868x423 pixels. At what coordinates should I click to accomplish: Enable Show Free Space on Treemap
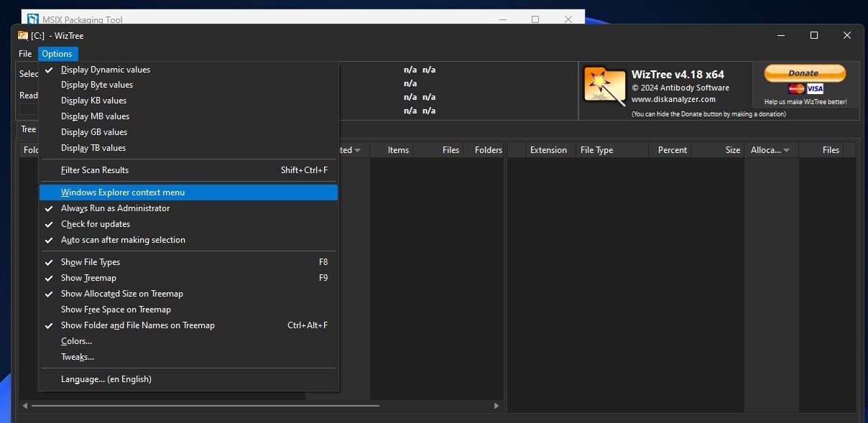pos(115,309)
